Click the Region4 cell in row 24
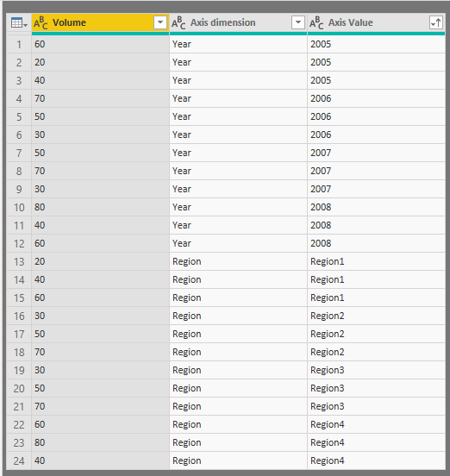 [x=376, y=460]
